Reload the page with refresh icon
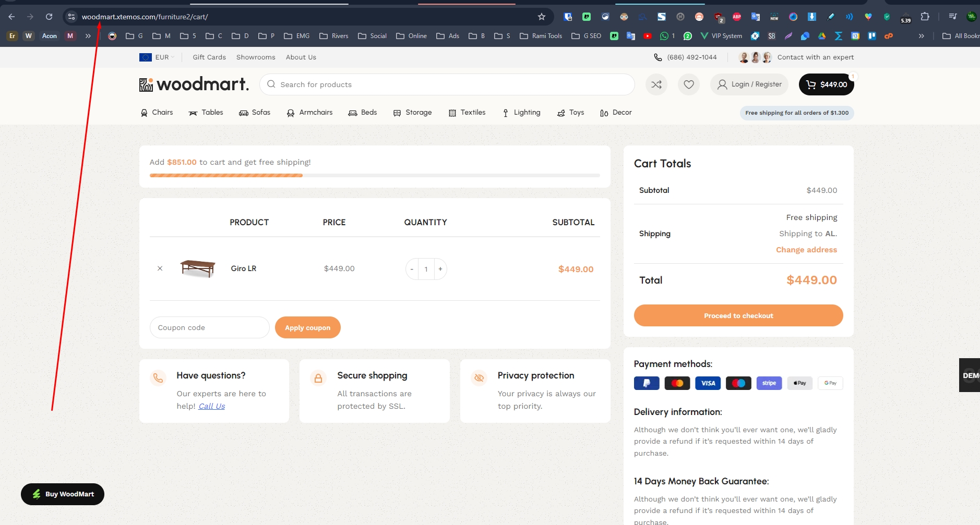This screenshot has width=980, height=525. click(49, 17)
